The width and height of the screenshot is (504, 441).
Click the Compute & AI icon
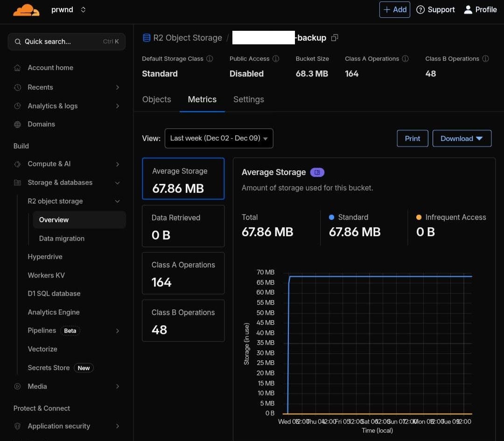coord(17,164)
